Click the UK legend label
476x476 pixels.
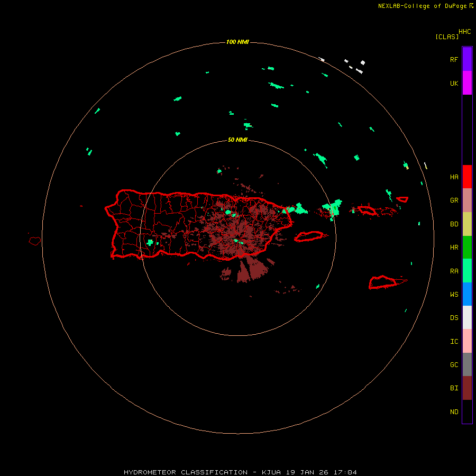454,84
